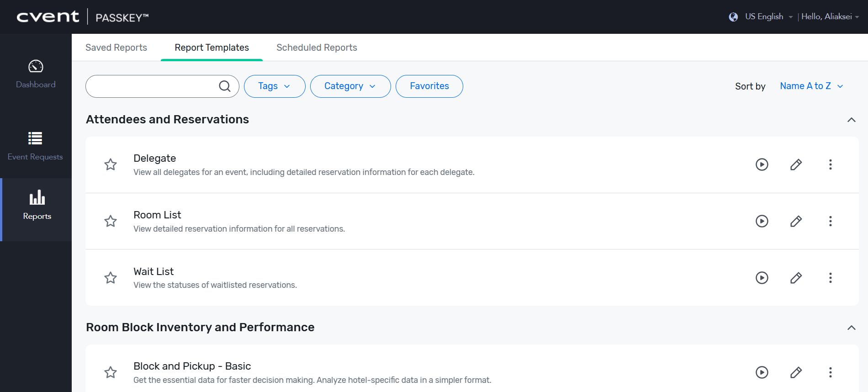Run the Delegate report

[x=762, y=164]
